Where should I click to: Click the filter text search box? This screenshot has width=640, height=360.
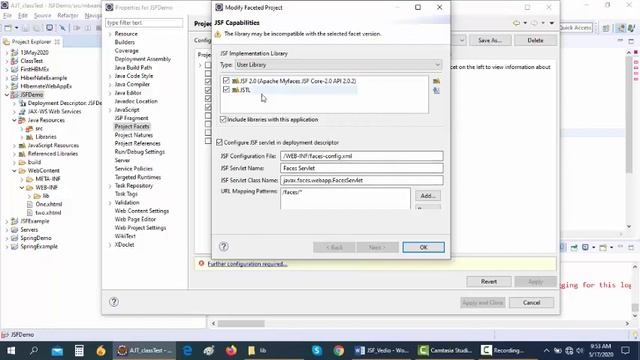pos(144,23)
